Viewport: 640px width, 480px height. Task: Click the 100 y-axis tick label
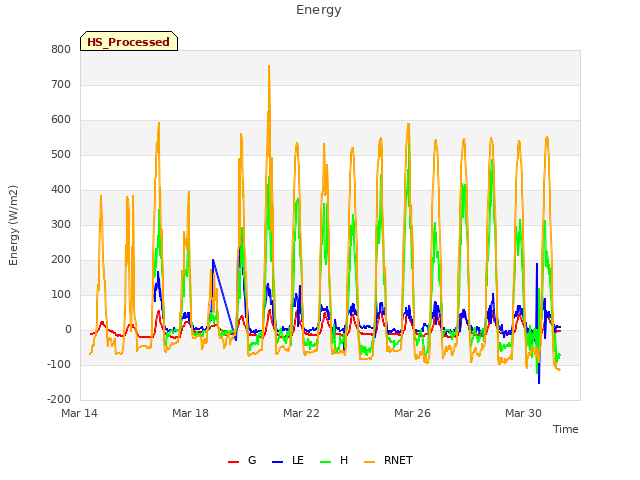(x=61, y=295)
